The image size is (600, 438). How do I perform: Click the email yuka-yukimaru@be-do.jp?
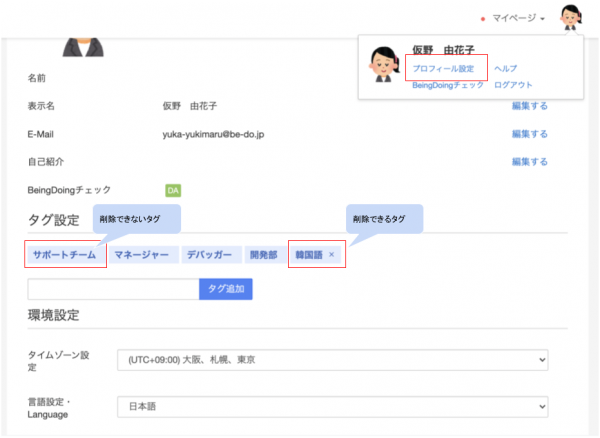[x=213, y=134]
